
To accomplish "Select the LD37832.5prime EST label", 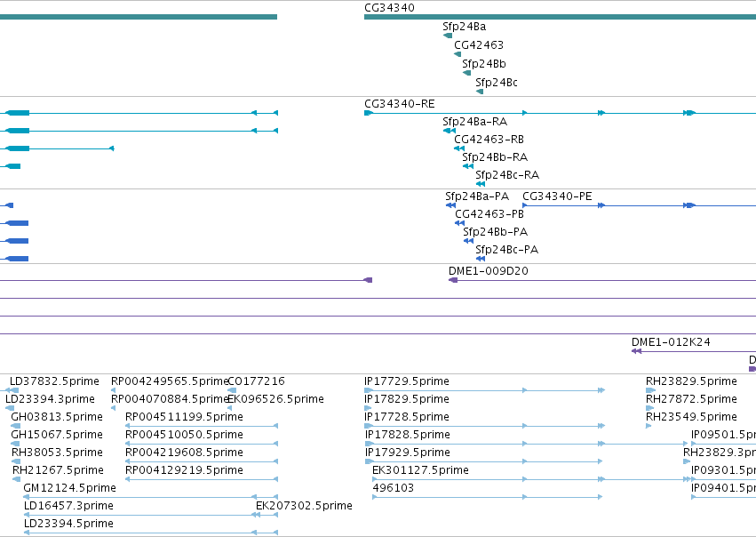I will 54,381.
